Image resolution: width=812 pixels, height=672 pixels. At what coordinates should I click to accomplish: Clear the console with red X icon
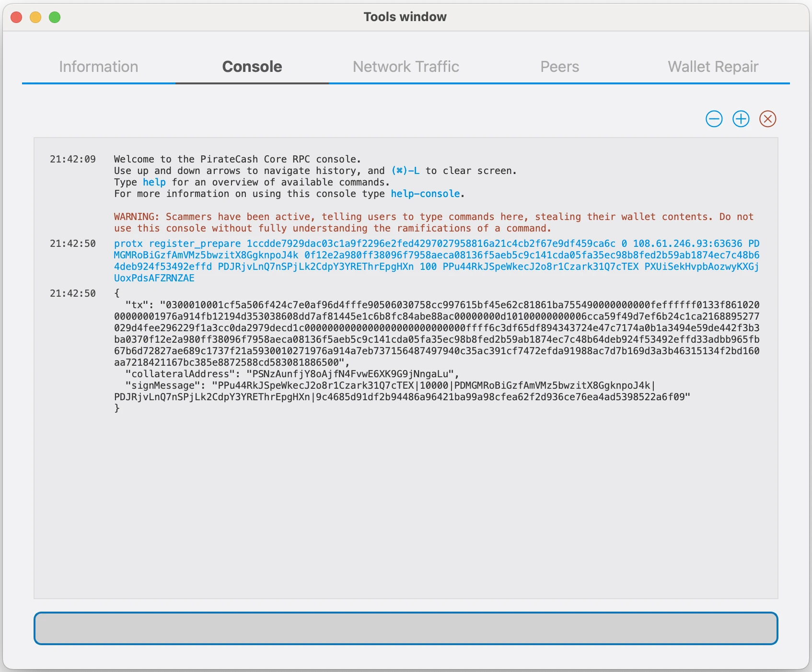point(767,119)
